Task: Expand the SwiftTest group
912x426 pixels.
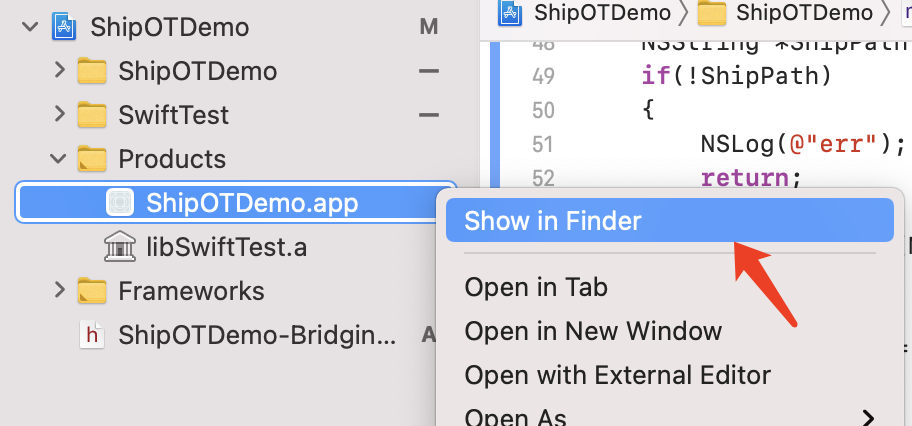Action: tap(59, 115)
